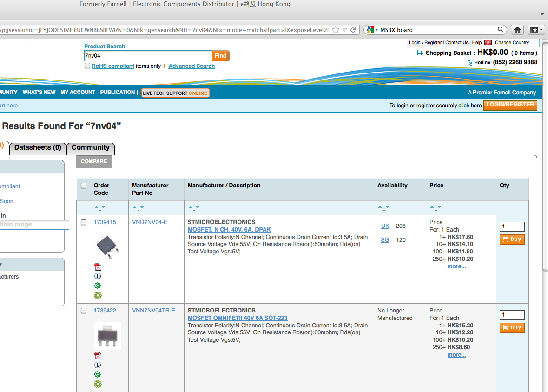Check the select-all checkbox in table header

[84, 186]
